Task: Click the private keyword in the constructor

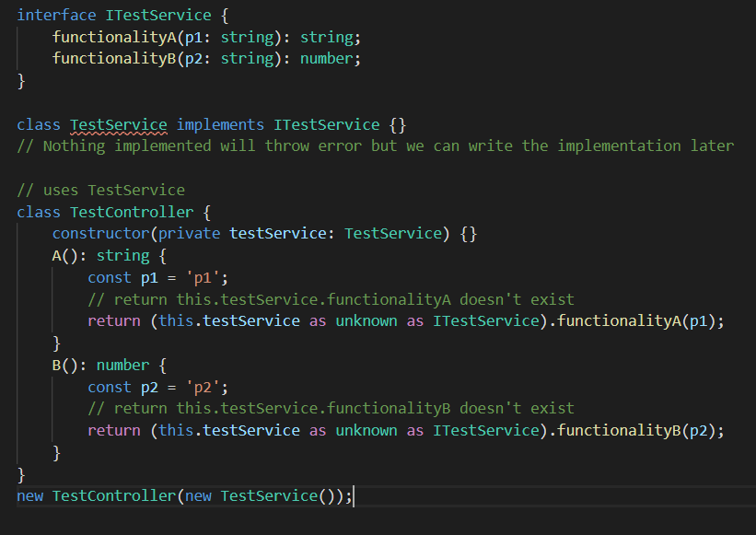Action: [189, 233]
